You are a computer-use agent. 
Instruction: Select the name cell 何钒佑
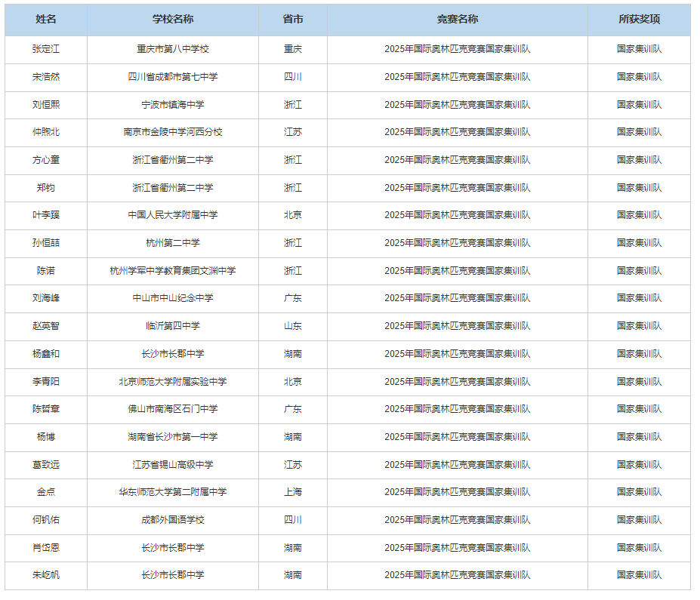46,520
